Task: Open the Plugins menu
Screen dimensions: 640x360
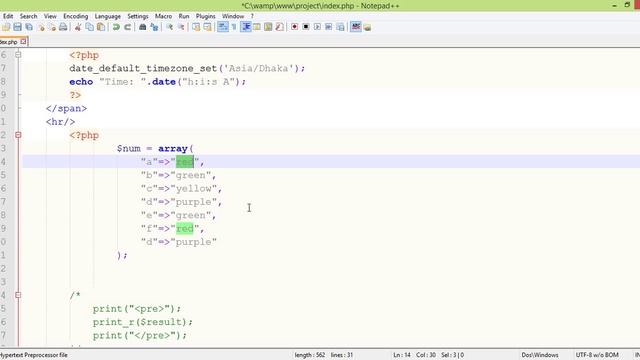Action: click(205, 16)
